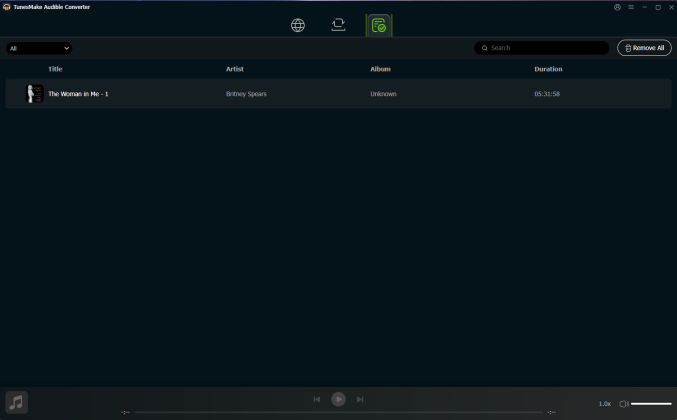
Task: Start playback with the play button
Action: pos(338,399)
